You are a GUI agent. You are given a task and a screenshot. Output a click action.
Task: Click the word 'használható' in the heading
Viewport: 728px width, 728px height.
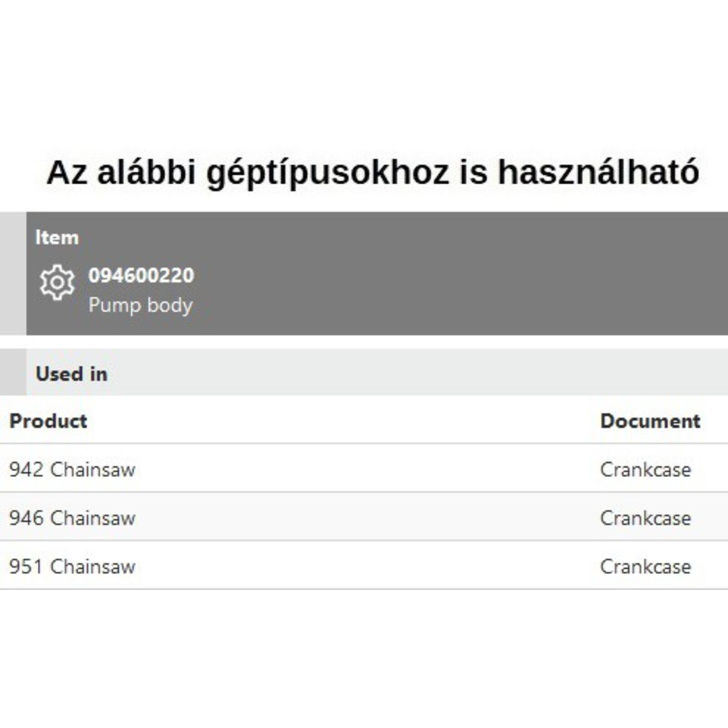(x=598, y=172)
